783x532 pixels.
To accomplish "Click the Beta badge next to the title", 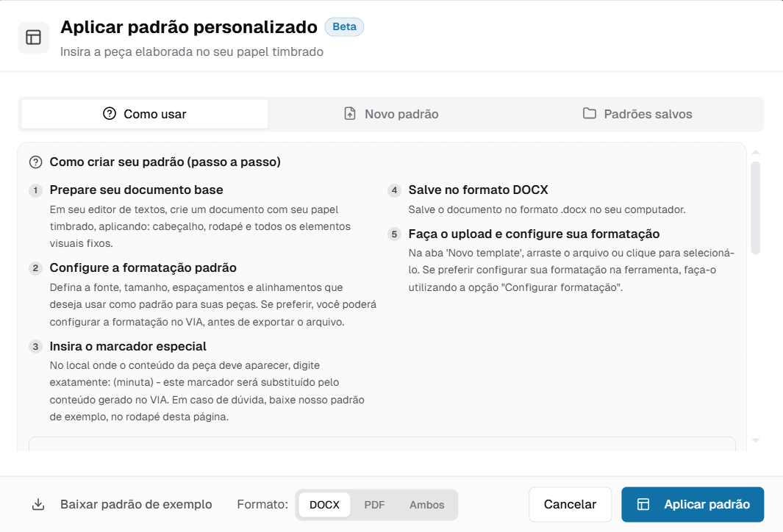I will (344, 27).
